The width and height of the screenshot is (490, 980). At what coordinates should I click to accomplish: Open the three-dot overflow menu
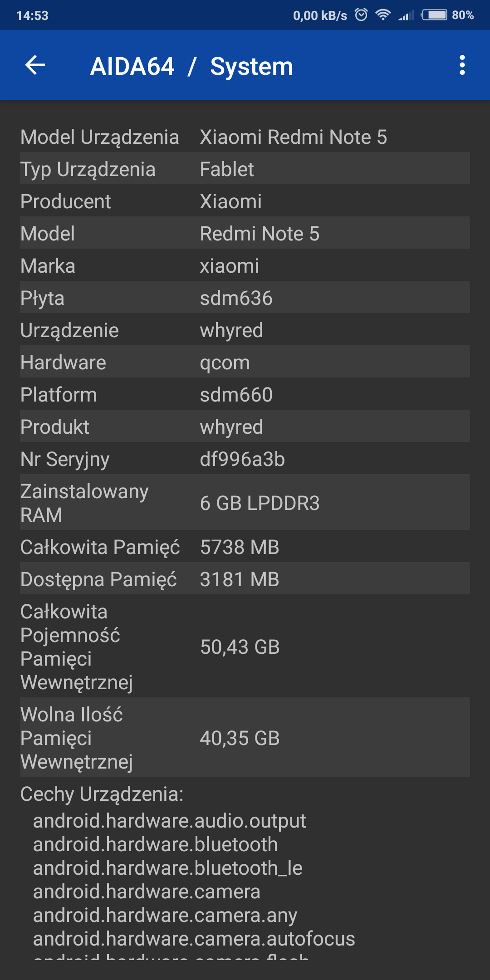click(x=462, y=65)
